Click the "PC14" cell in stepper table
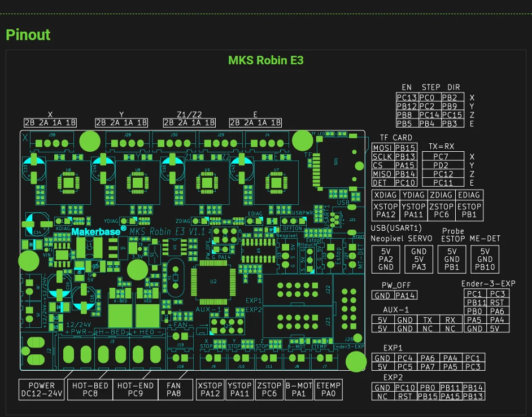532x417 pixels. click(430, 115)
